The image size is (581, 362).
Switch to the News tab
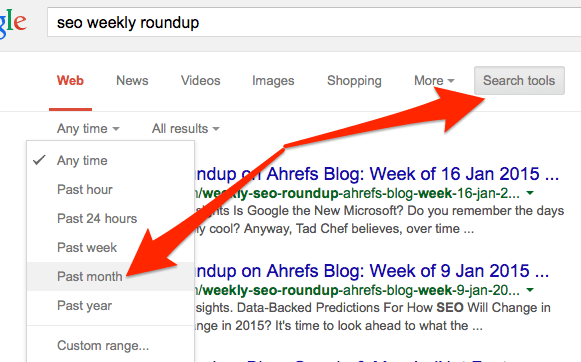pyautogui.click(x=132, y=80)
